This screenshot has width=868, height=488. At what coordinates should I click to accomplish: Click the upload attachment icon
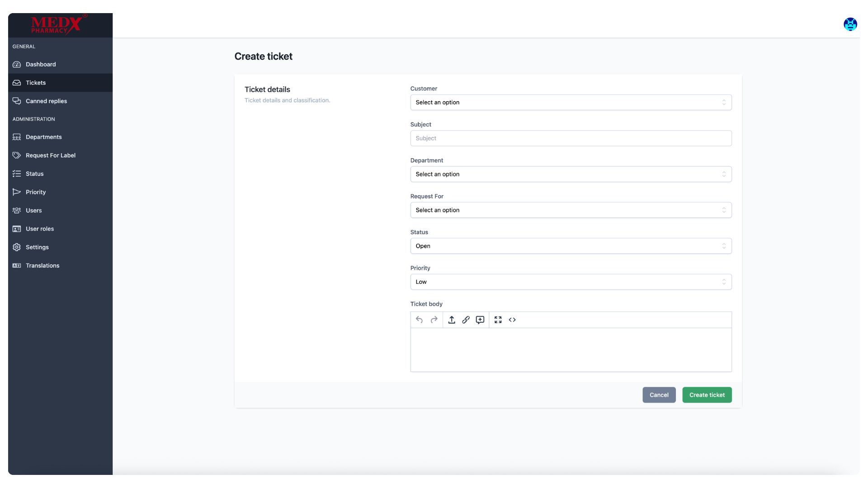(452, 320)
